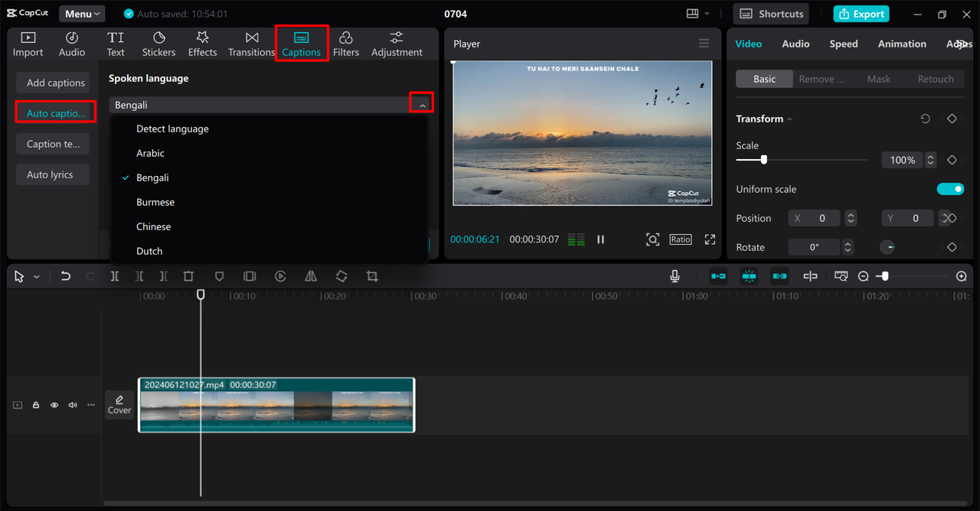Reset the Transform settings
The height and width of the screenshot is (511, 980).
tap(925, 119)
